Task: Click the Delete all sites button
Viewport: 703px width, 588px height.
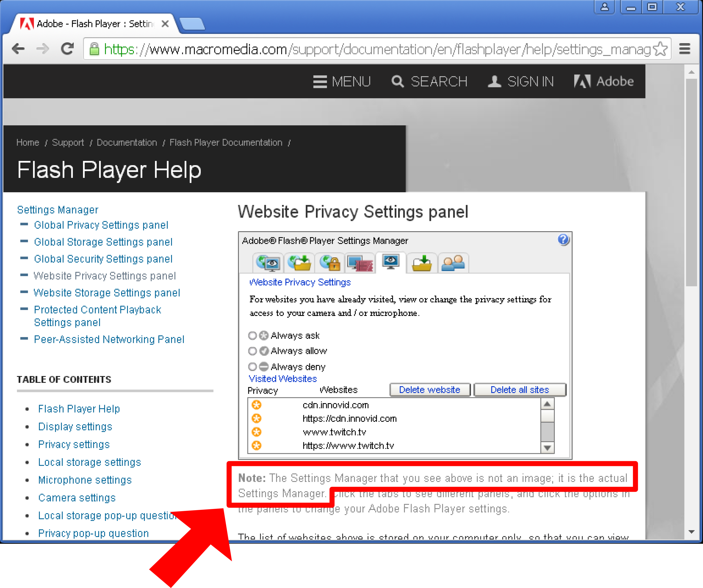Action: pyautogui.click(x=520, y=390)
